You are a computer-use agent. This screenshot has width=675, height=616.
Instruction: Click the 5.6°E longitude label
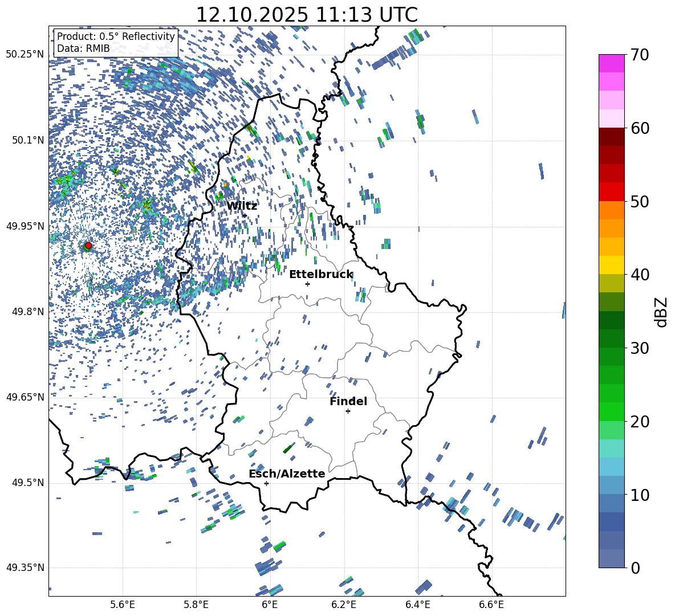click(123, 605)
